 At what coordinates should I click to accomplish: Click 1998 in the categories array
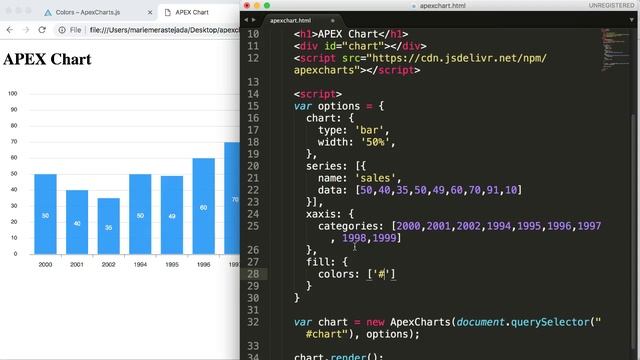(354, 238)
